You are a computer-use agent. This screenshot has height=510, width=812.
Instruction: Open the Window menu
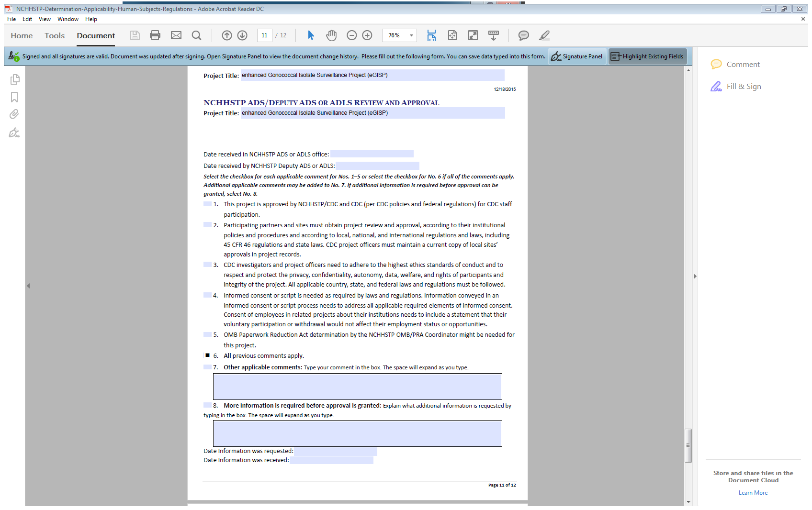pyautogui.click(x=68, y=19)
